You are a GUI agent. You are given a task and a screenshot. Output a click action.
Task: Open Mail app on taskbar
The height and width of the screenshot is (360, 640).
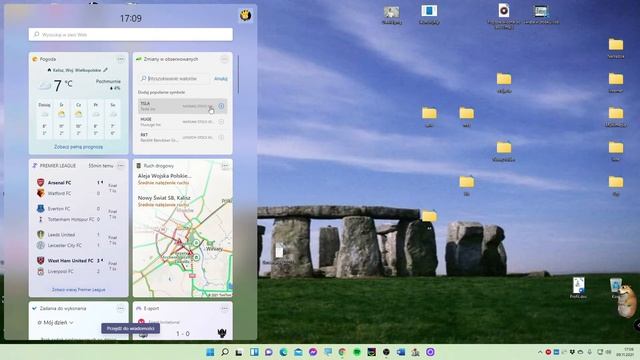tap(298, 352)
